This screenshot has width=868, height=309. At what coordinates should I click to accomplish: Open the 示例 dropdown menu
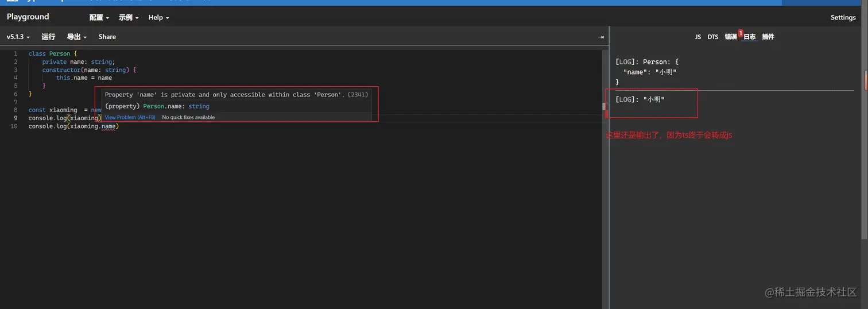129,18
